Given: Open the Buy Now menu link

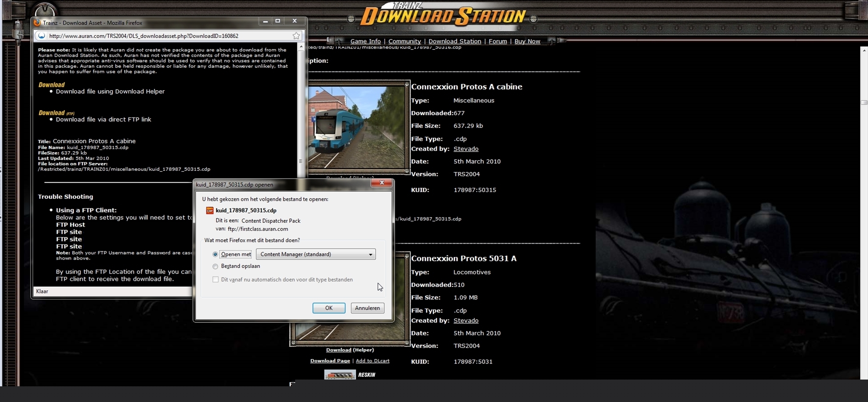Looking at the screenshot, I should (527, 42).
